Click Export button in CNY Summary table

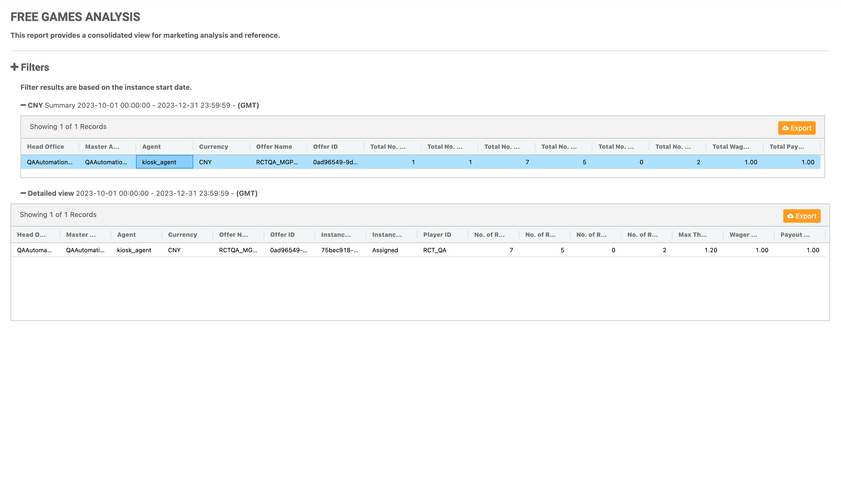tap(796, 128)
